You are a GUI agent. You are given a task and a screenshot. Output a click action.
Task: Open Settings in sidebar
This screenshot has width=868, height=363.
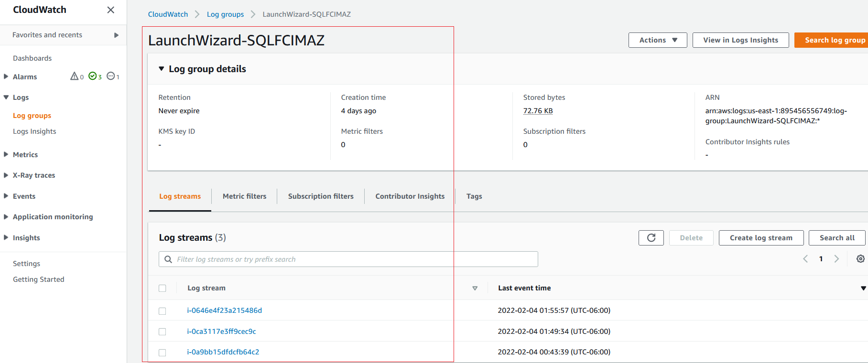pos(26,264)
